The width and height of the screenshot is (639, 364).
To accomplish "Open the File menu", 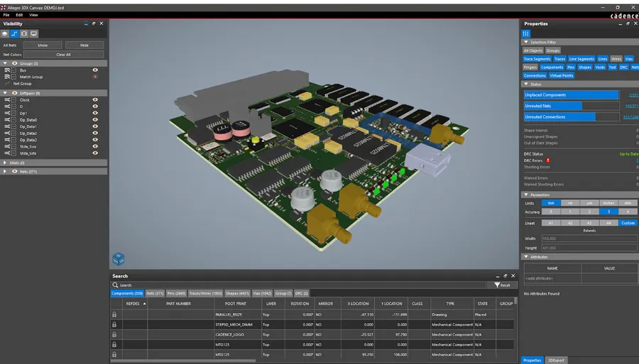I will [x=6, y=15].
